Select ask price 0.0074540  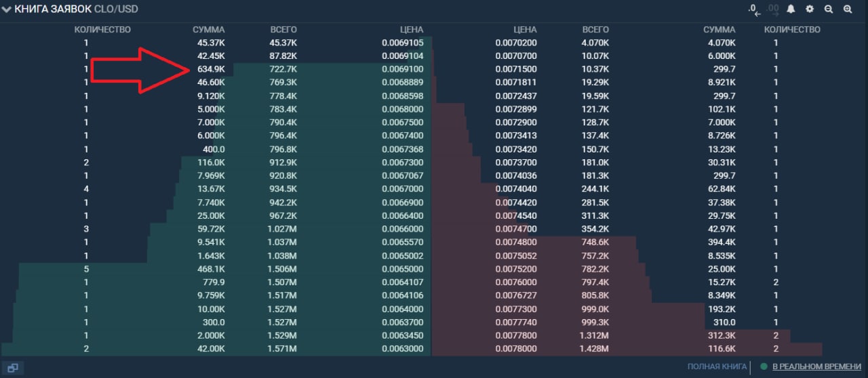pyautogui.click(x=516, y=216)
